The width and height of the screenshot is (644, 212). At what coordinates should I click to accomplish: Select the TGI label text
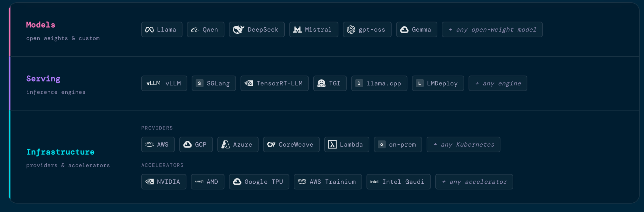(x=335, y=83)
